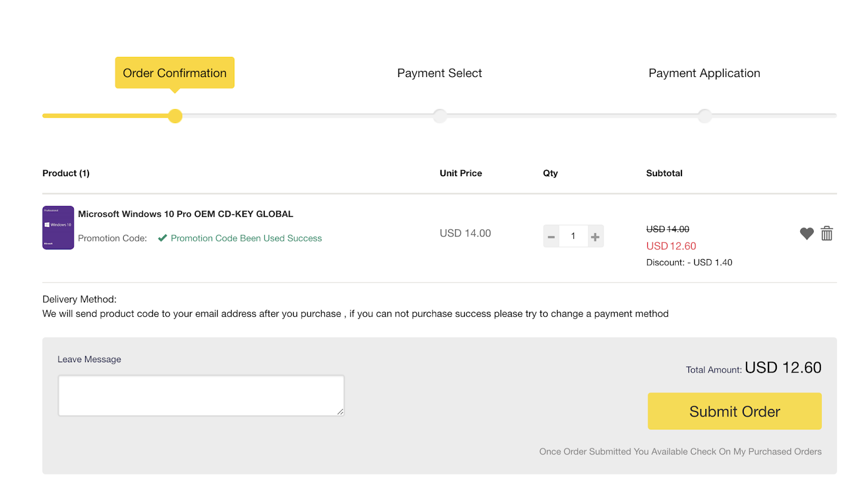Select the Order Confirmation step tab
The height and width of the screenshot is (500, 868).
click(x=175, y=73)
